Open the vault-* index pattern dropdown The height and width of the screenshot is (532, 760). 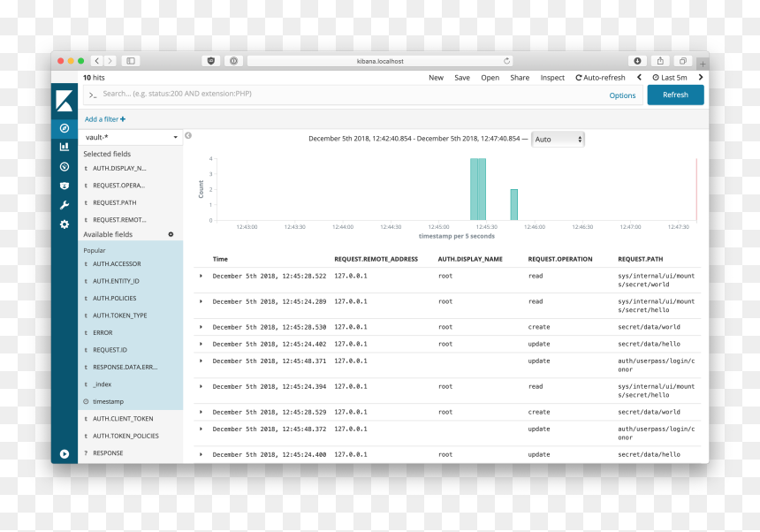131,138
